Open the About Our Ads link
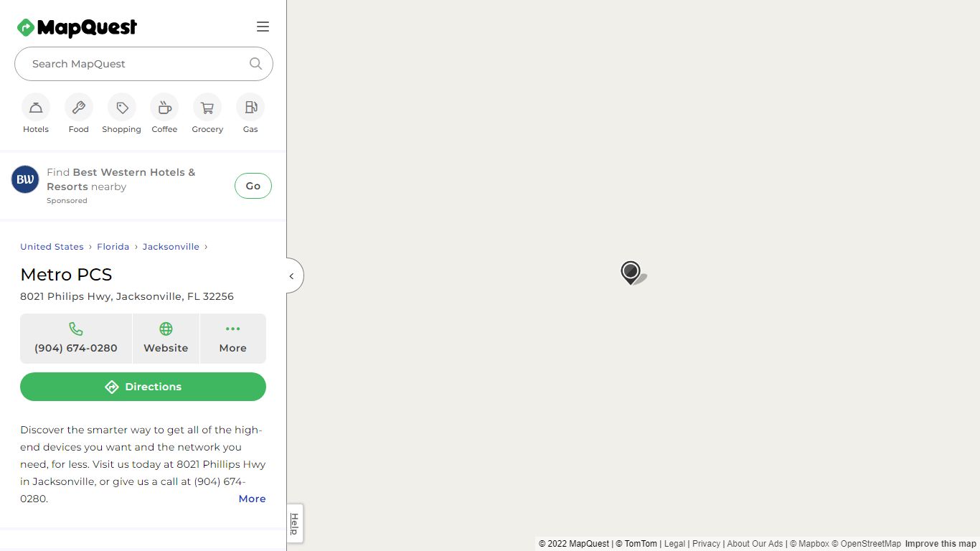Image resolution: width=980 pixels, height=551 pixels. tap(755, 544)
